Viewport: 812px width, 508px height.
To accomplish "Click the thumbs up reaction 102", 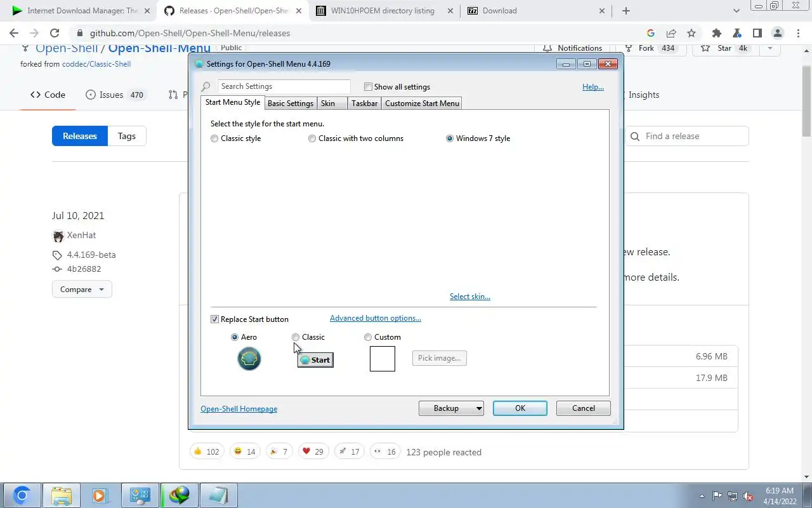I will 207,451.
